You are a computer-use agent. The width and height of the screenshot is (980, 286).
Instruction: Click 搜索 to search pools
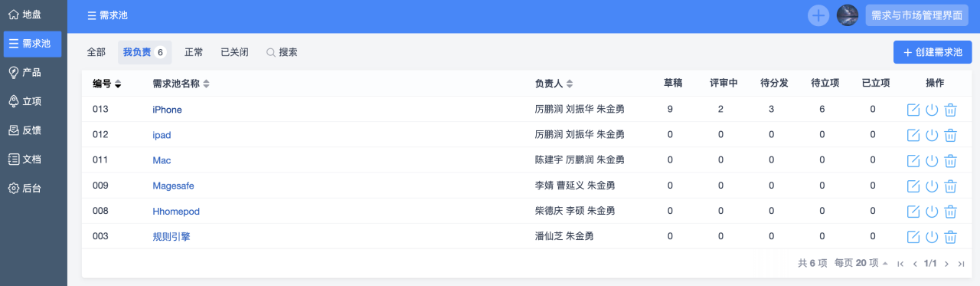pyautogui.click(x=282, y=52)
